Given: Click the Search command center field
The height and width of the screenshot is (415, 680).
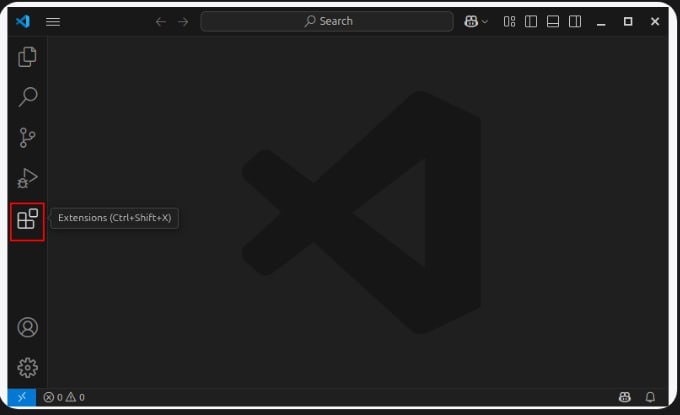Looking at the screenshot, I should coord(327,21).
